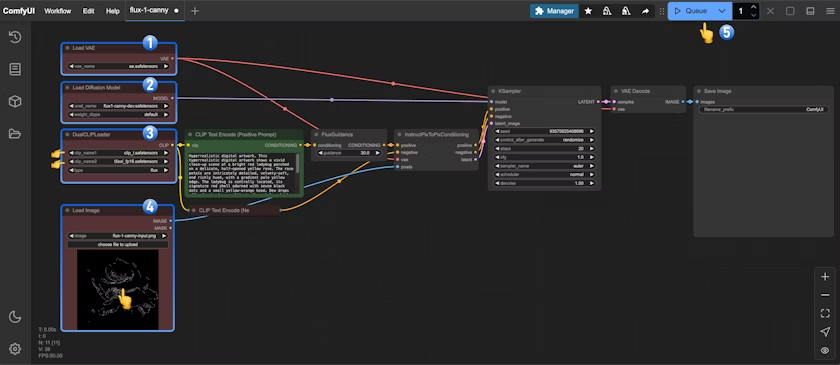Increase guidance value with right arrow
The image size is (840, 365).
click(x=378, y=153)
